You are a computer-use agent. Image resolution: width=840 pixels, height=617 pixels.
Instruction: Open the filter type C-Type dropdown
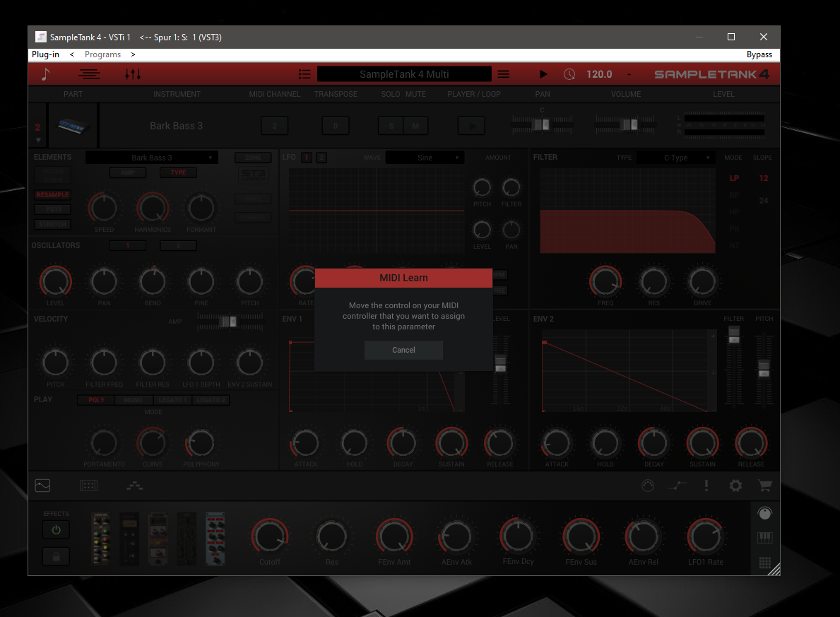(675, 158)
